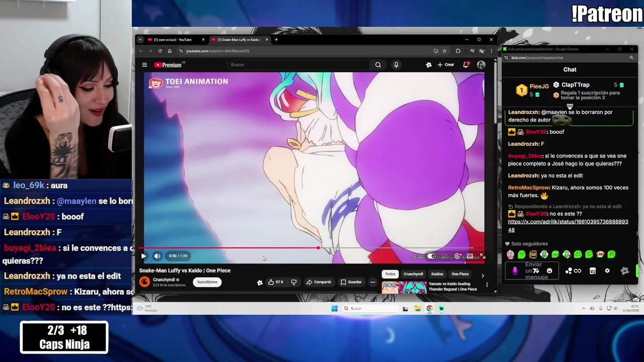
Task: Open Kick chat zoom magnifier in address bar
Action: [x=631, y=58]
